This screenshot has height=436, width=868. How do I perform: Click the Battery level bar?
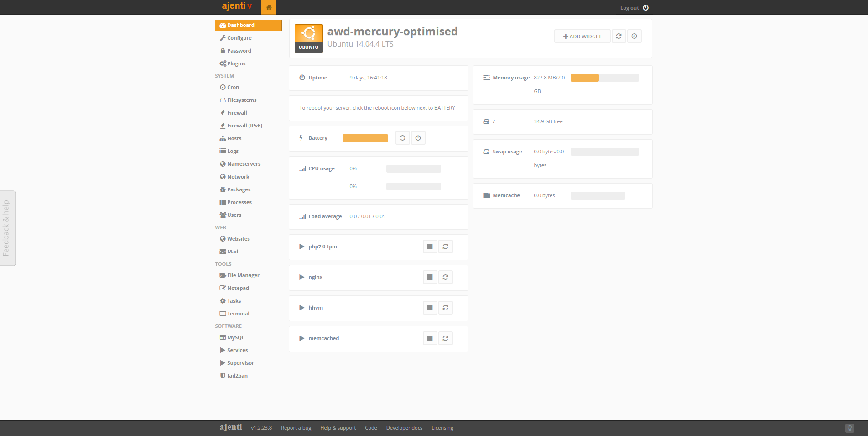[x=365, y=138]
